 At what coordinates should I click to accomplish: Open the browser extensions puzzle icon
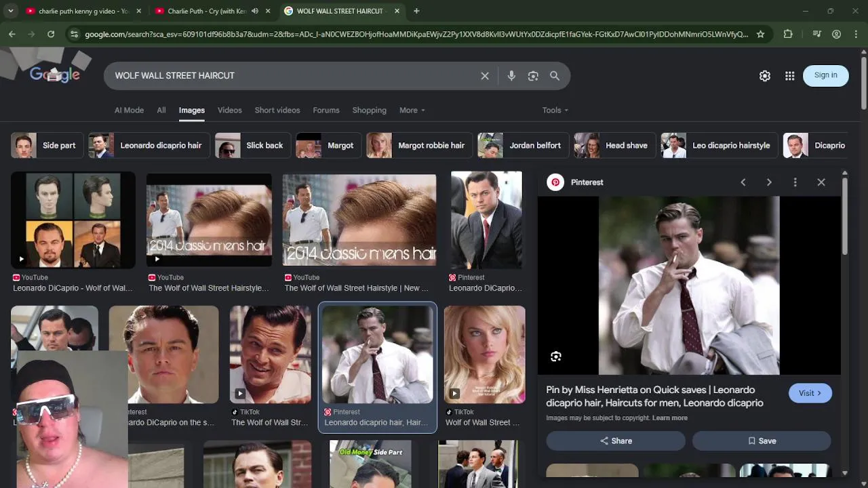(788, 34)
